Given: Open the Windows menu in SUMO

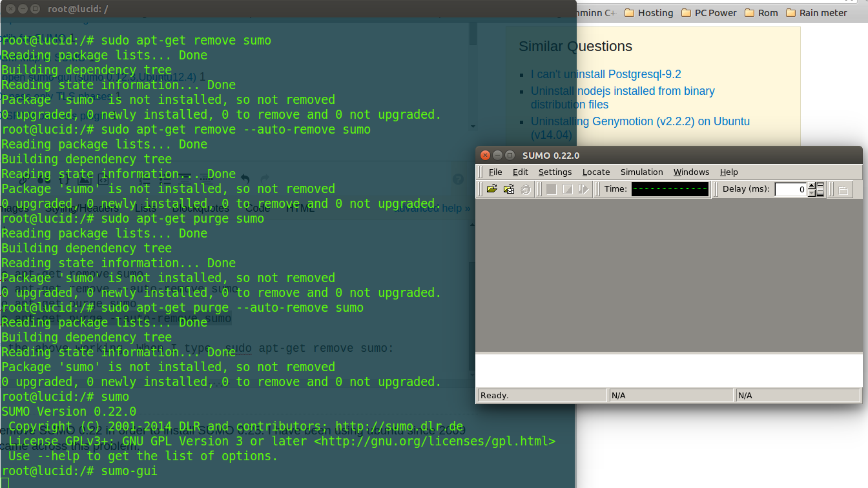Looking at the screenshot, I should [691, 172].
